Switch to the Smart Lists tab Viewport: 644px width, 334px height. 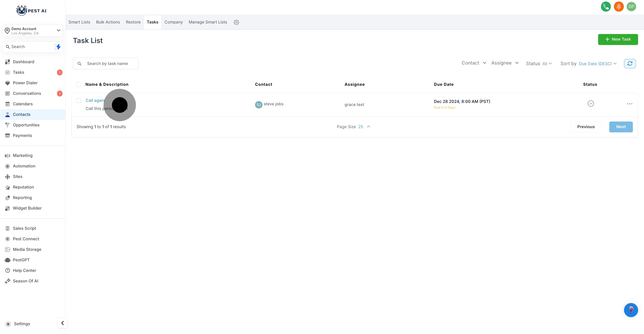[79, 22]
